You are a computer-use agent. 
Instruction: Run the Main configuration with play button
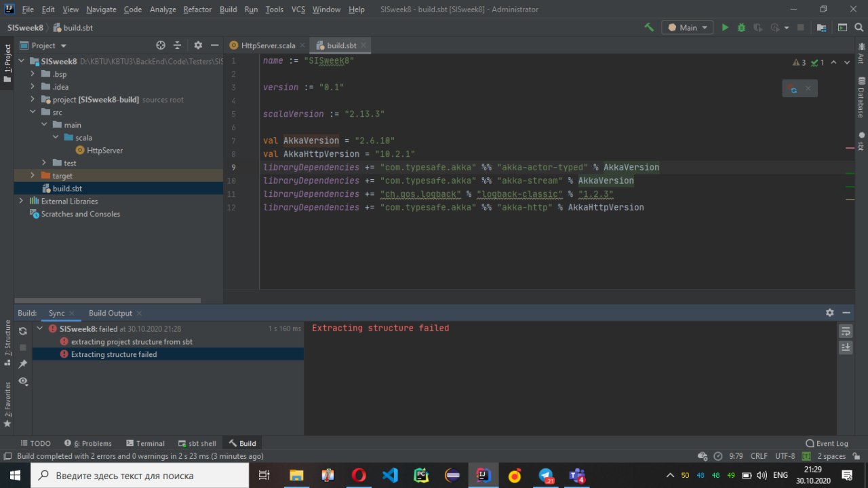[x=725, y=28]
